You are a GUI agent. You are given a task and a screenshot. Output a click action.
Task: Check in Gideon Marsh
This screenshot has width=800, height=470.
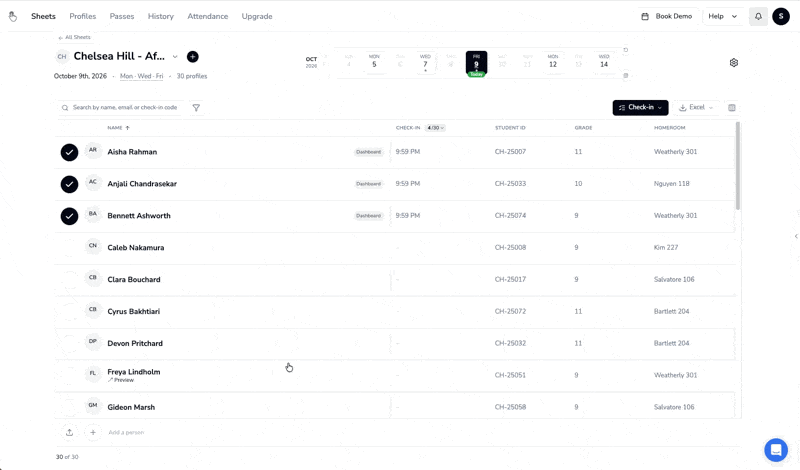(69, 407)
